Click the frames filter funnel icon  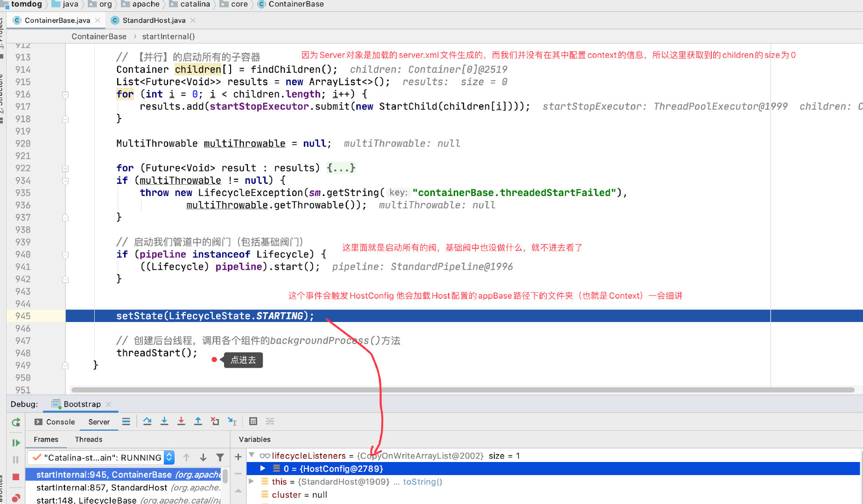point(220,457)
